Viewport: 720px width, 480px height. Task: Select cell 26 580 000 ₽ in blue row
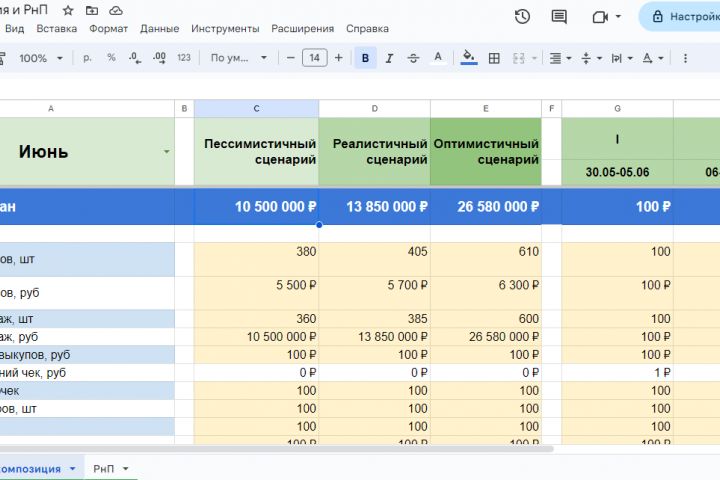coord(486,207)
